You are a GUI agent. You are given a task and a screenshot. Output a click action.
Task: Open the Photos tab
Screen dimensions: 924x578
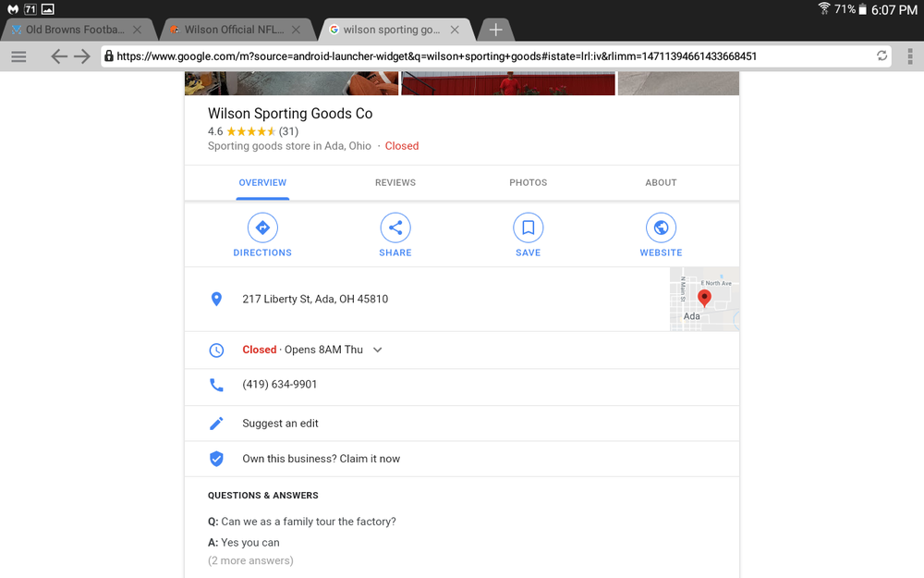click(528, 183)
